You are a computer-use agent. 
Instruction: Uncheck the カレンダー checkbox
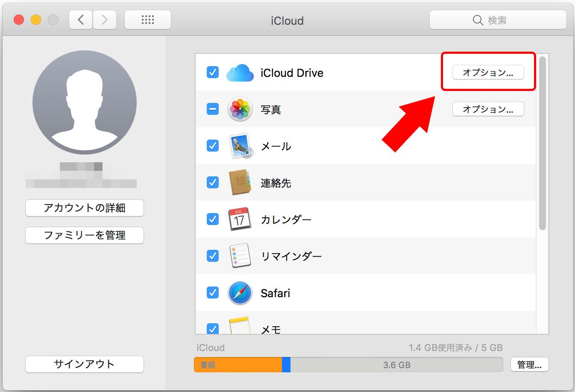coord(213,219)
